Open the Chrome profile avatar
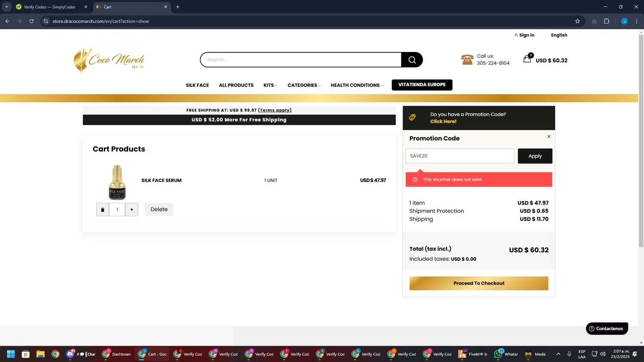 point(624,21)
